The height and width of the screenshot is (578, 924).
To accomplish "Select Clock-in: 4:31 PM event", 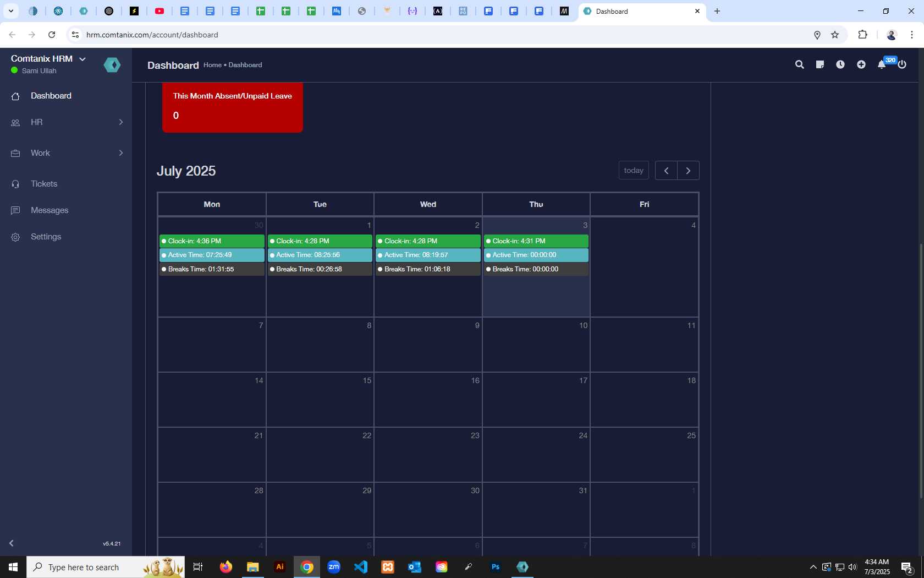I will pyautogui.click(x=536, y=241).
